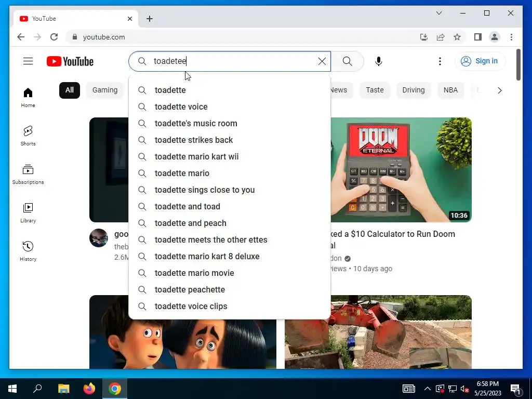Click the install app icon in address bar

[x=424, y=37]
